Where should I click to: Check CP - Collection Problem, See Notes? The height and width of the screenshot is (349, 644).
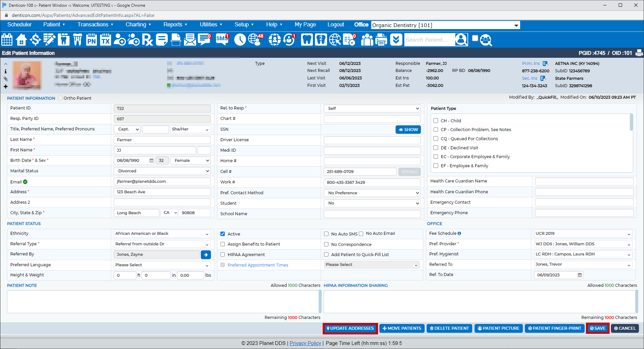[436, 130]
